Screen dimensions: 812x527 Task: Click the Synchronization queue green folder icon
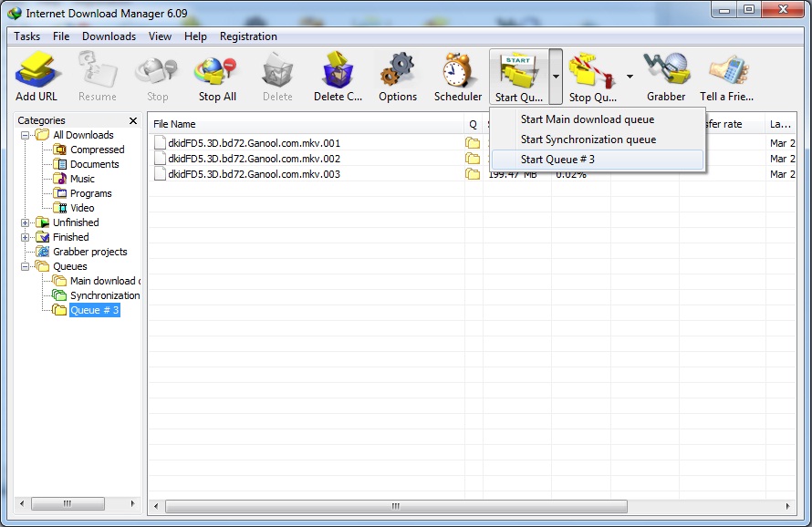click(59, 295)
